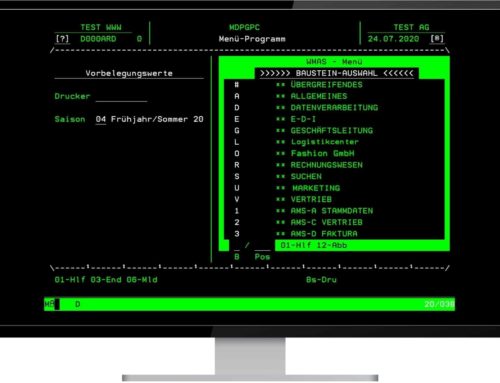Open AMS-D FAKTURA module
Viewport: 500px width, 383px height.
point(324,234)
